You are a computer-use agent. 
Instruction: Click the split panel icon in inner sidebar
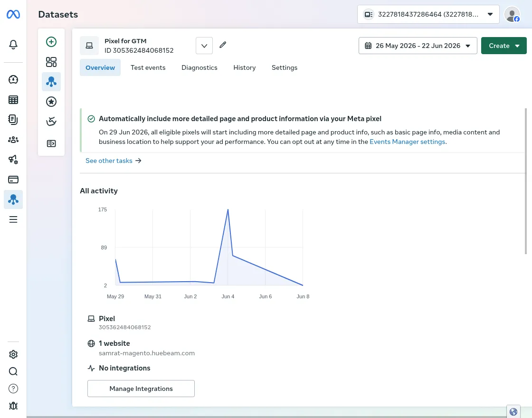click(x=51, y=143)
